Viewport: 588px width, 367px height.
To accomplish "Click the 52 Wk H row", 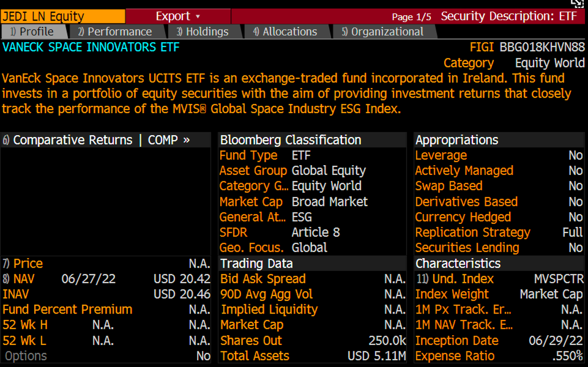I will (x=106, y=325).
